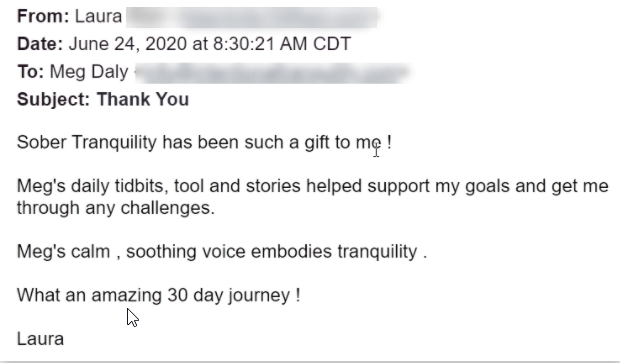Click the sender name Laura
The height and width of the screenshot is (363, 620).
coord(98,17)
